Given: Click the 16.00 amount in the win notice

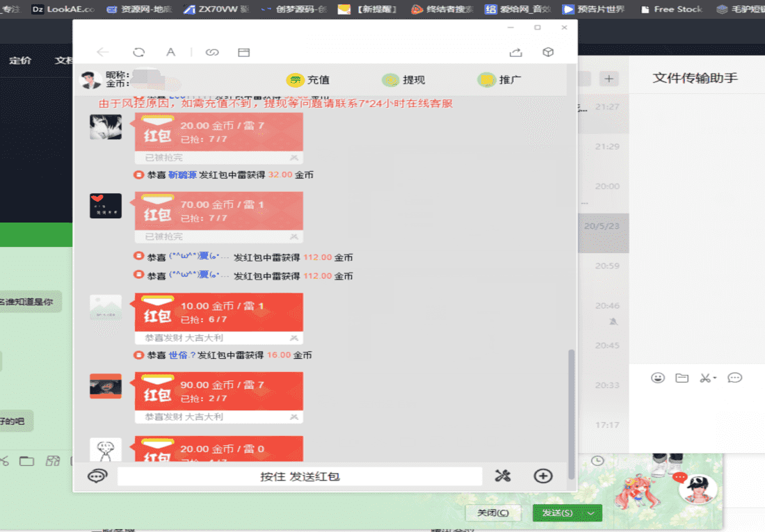Looking at the screenshot, I should click(279, 355).
